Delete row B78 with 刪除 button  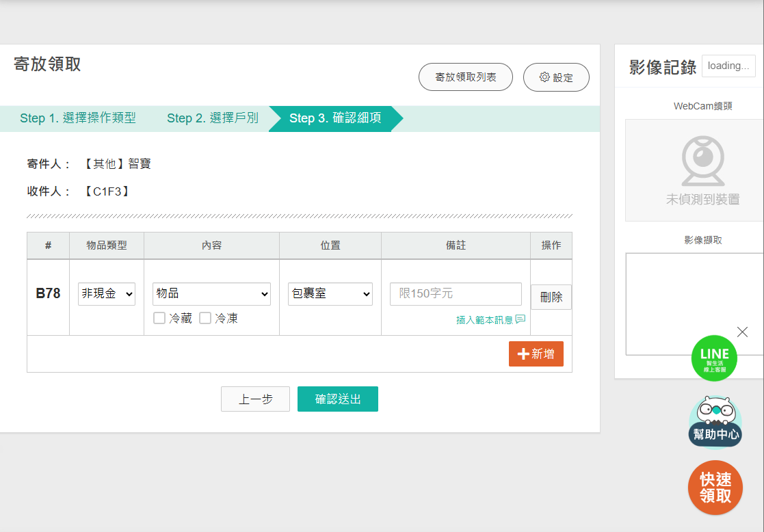point(551,297)
